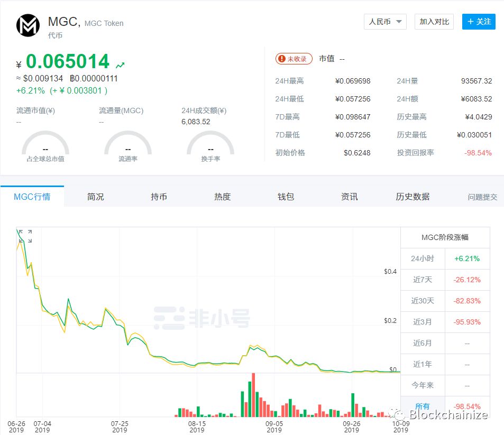
Task: Open the 资讯 tab
Action: click(x=350, y=197)
